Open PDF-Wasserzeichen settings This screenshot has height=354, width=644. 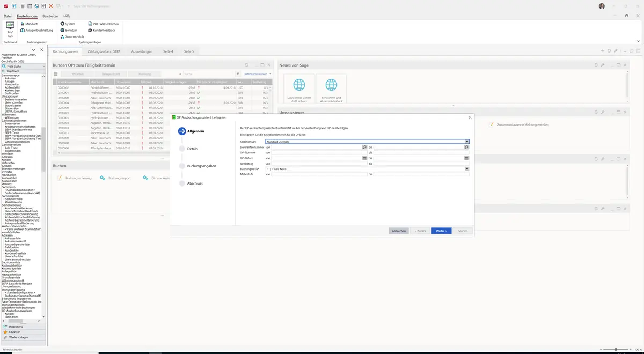point(103,24)
